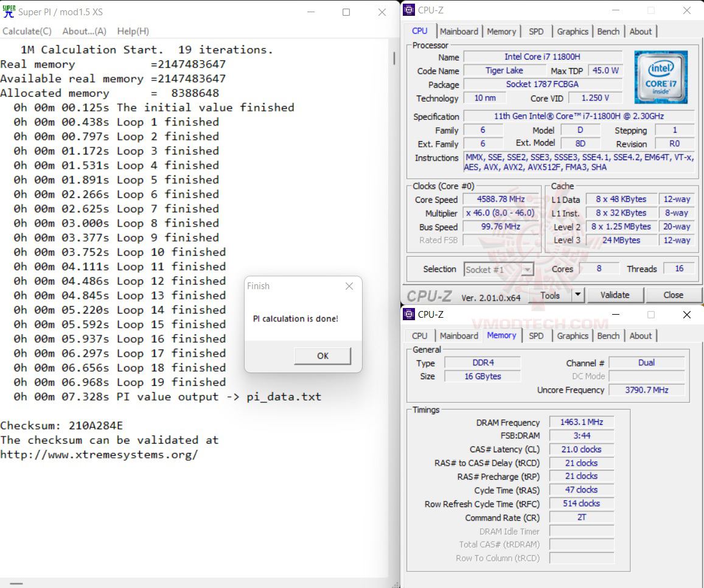Click the Validate button in CPU-Z
This screenshot has width=704, height=588.
(615, 295)
